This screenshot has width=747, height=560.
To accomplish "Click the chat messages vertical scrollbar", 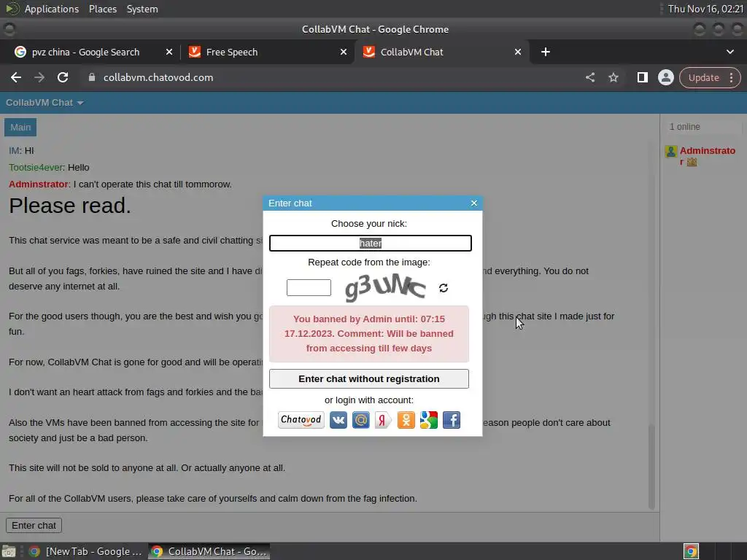I will click(651, 467).
